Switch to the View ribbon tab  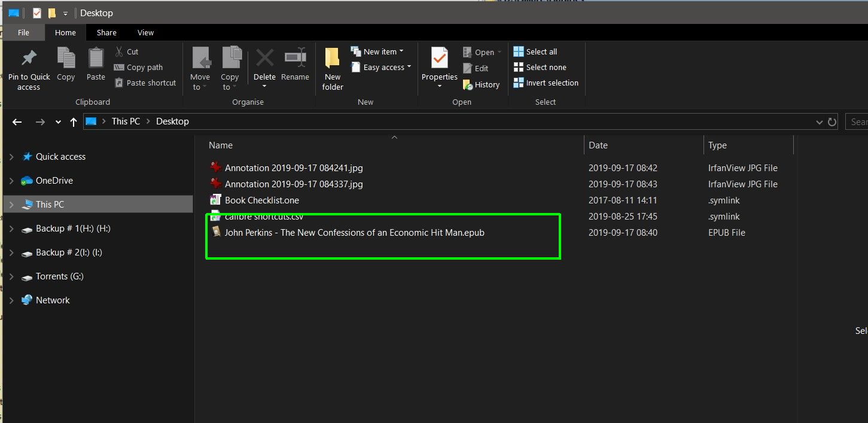pos(145,32)
